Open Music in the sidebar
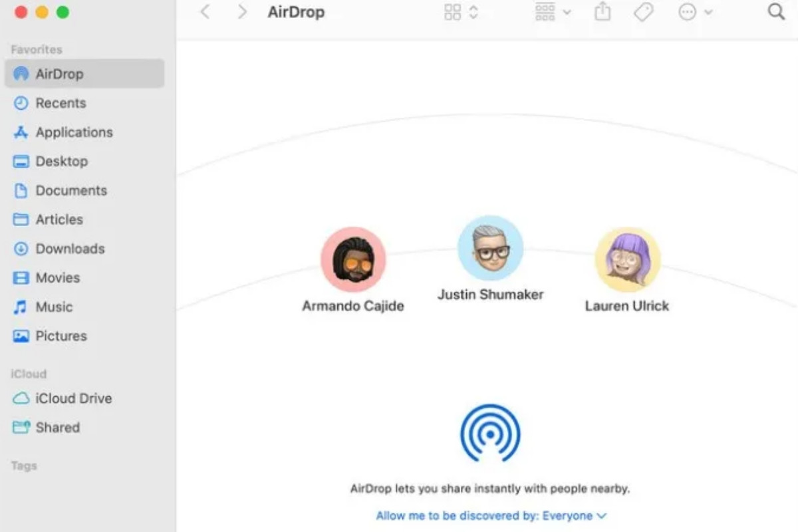This screenshot has width=798, height=532. pyautogui.click(x=54, y=307)
